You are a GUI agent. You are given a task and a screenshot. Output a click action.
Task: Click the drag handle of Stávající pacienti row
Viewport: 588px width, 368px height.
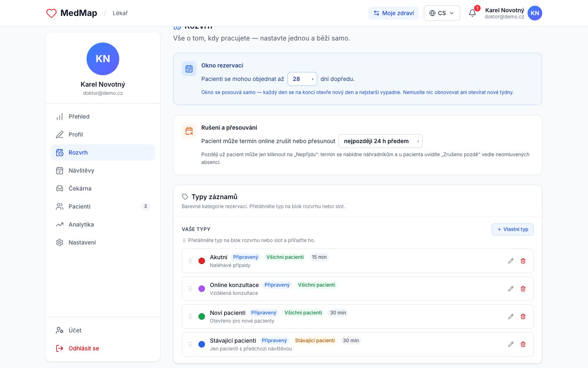pos(190,344)
